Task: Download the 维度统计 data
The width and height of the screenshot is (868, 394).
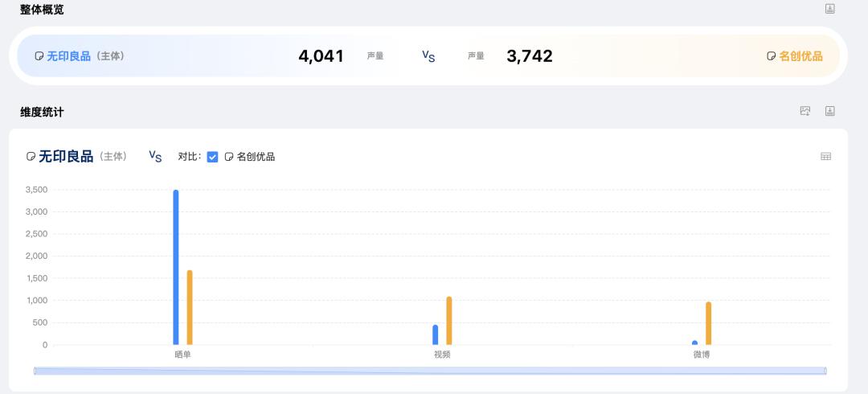Action: pyautogui.click(x=829, y=111)
